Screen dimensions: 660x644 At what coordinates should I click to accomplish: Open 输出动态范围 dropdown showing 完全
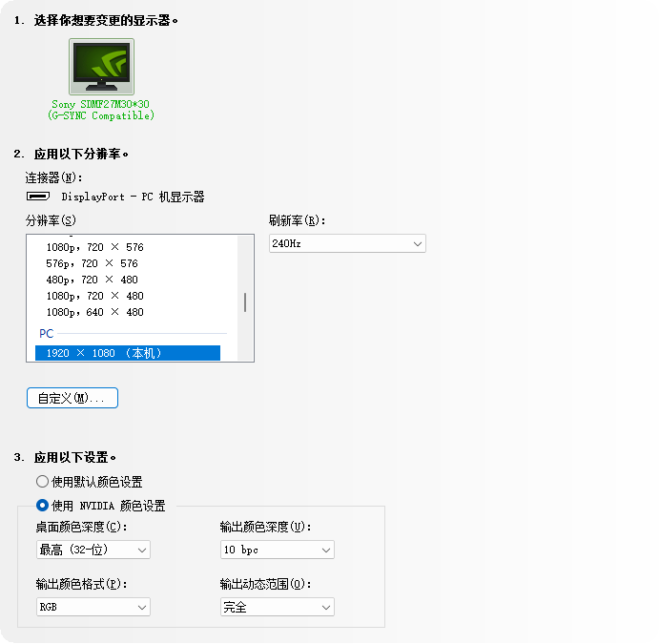277,607
